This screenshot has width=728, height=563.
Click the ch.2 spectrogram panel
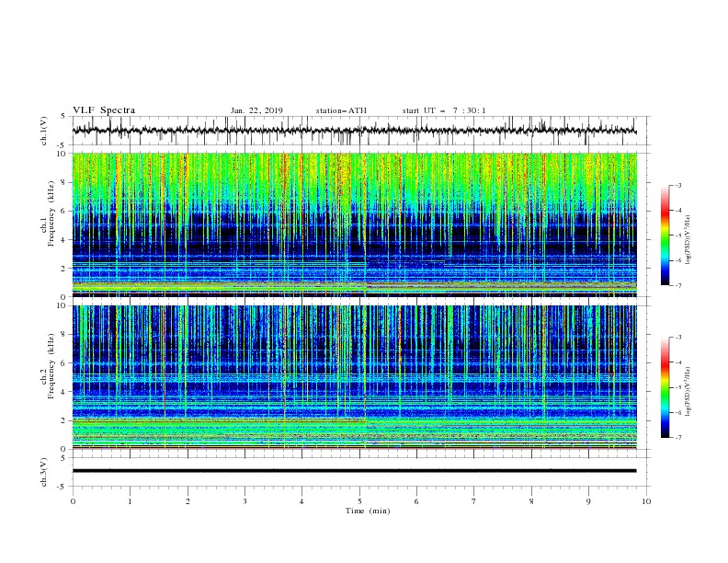pos(355,377)
